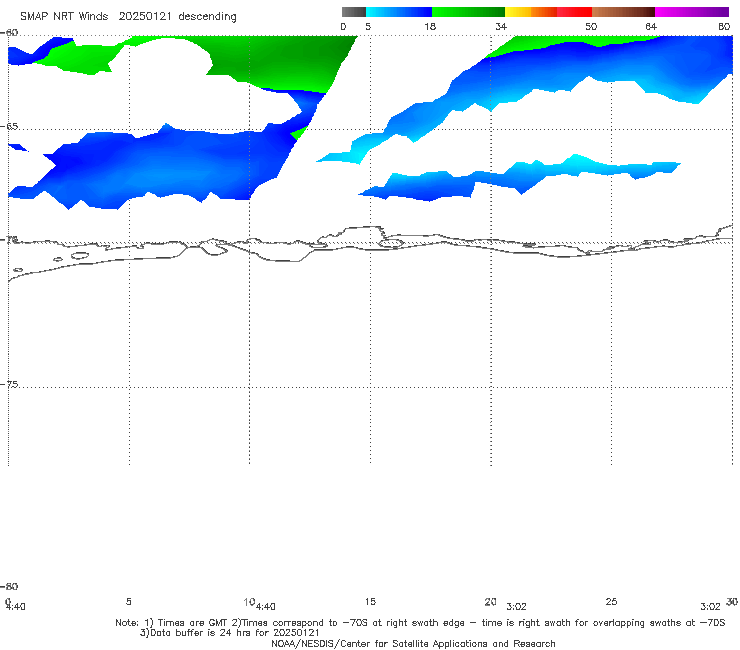Click the "18" label under the color bar
Image resolution: width=740 pixels, height=650 pixels.
[430, 27]
